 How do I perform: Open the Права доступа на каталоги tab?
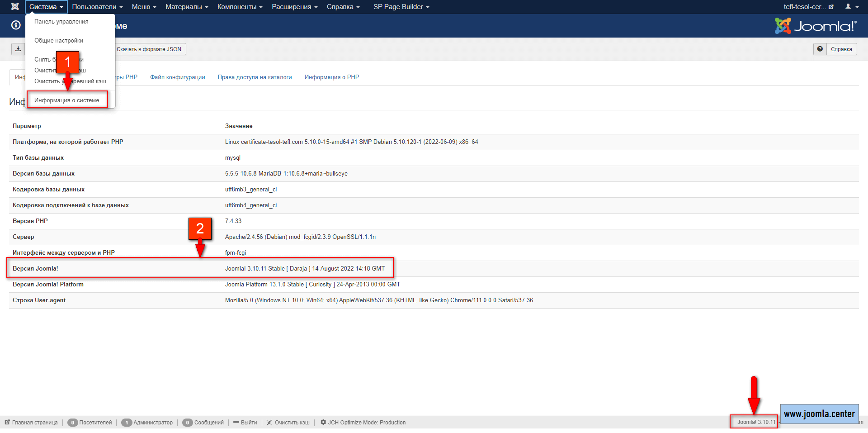point(255,77)
